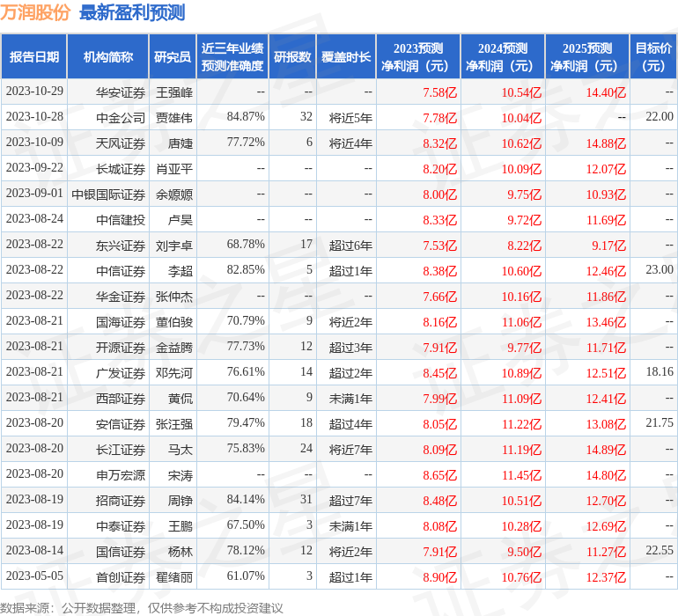
Task: Click target price 22.00
Action: point(660,117)
